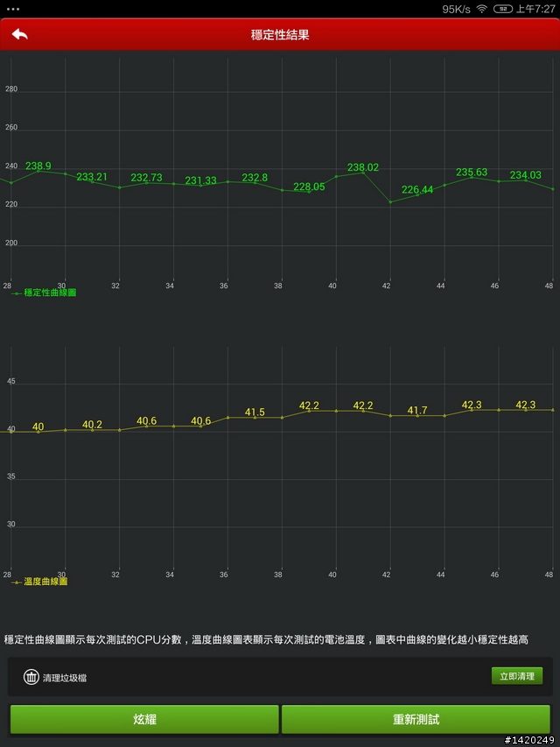Viewport: 560px width, 747px height.
Task: Select the 上午7:27 clock in status bar
Action: (x=535, y=9)
